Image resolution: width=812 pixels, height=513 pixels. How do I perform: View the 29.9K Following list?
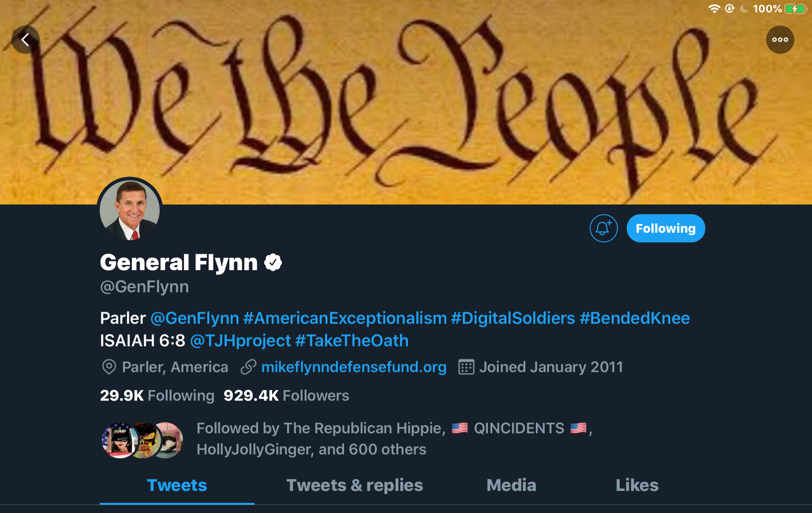tap(157, 395)
